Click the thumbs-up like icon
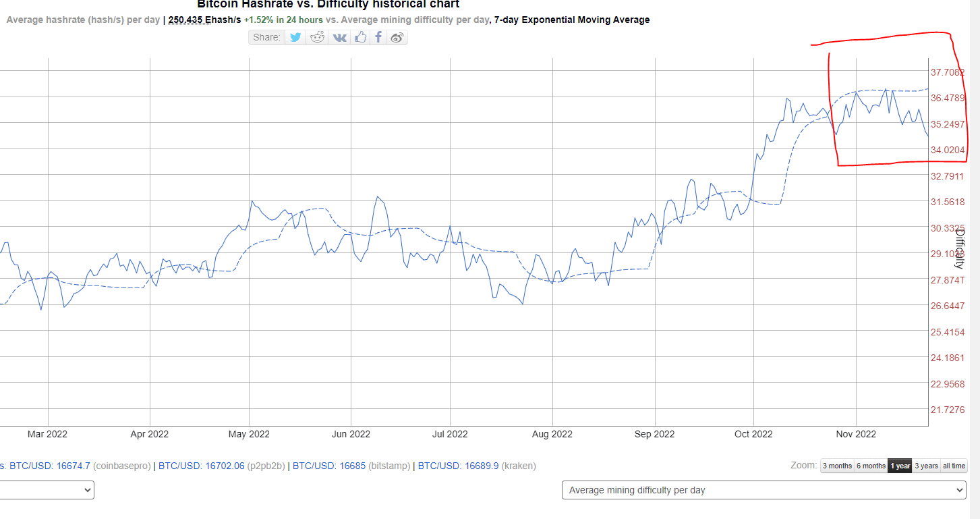The image size is (980, 519). click(361, 37)
